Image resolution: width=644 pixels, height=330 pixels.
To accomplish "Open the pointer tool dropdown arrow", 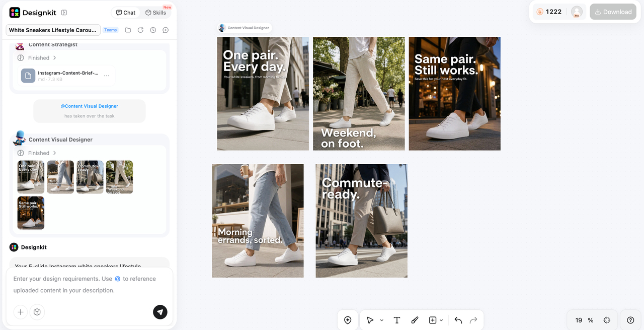I will tap(382, 320).
